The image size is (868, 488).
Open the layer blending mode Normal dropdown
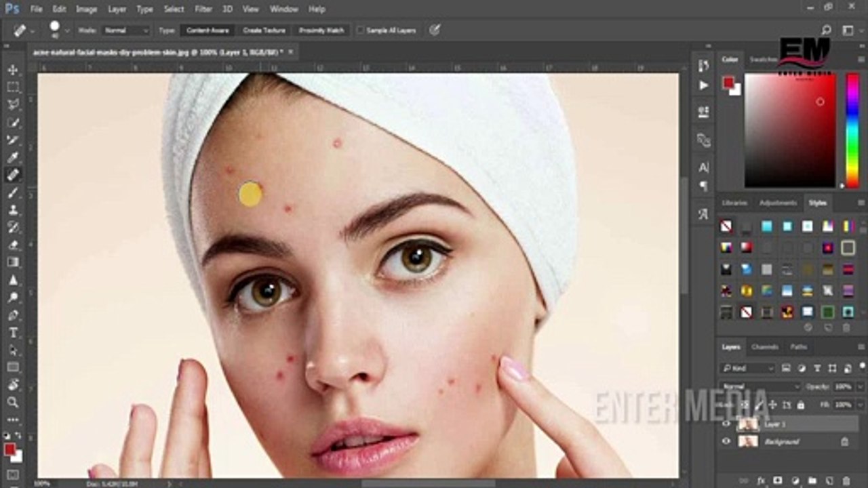760,386
